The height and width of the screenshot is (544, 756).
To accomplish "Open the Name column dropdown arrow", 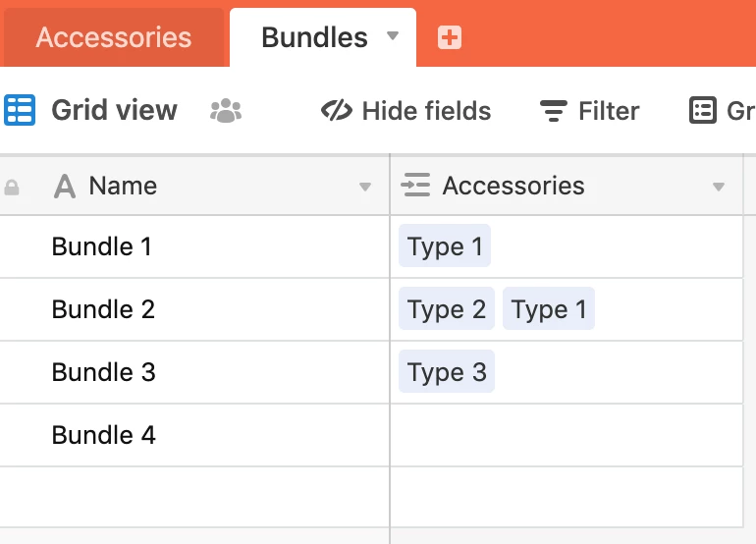I will click(365, 187).
